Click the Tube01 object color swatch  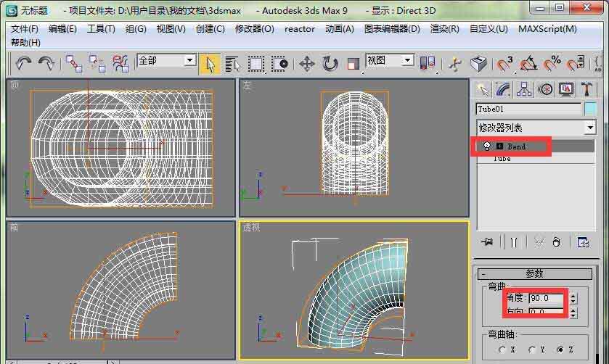590,109
